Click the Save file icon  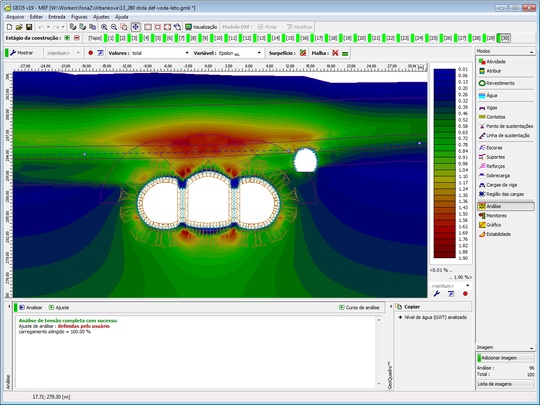(x=29, y=27)
